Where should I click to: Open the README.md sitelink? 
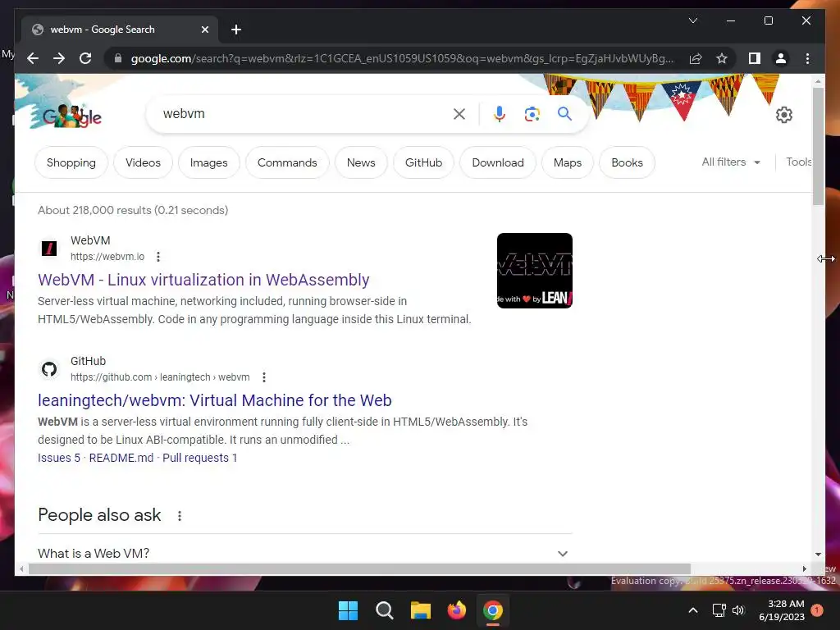pos(121,458)
